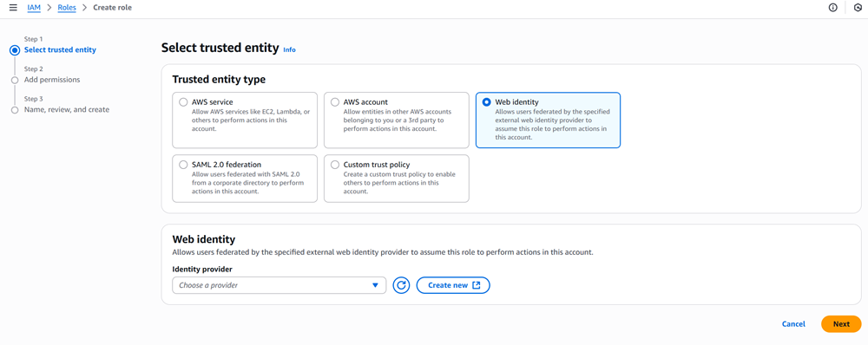The image size is (868, 345).
Task: Open the Choose a provider dropdown
Action: [x=279, y=285]
